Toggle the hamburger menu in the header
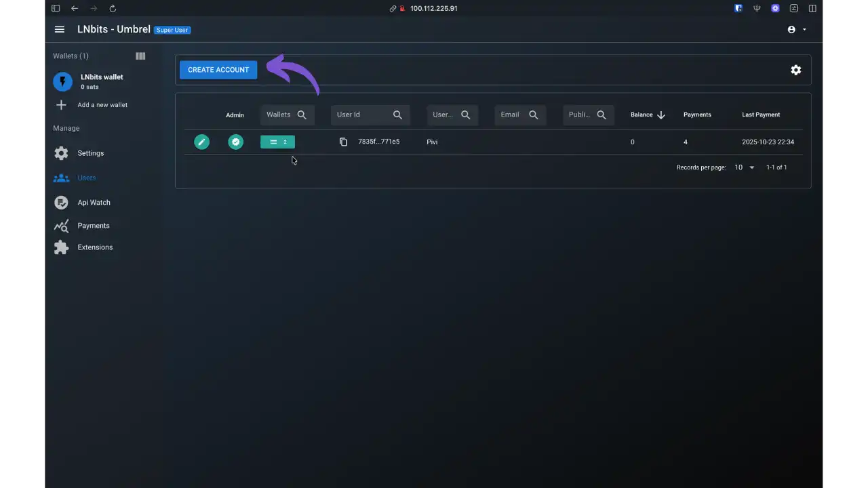Screen dimensions: 868x488 tap(60, 30)
